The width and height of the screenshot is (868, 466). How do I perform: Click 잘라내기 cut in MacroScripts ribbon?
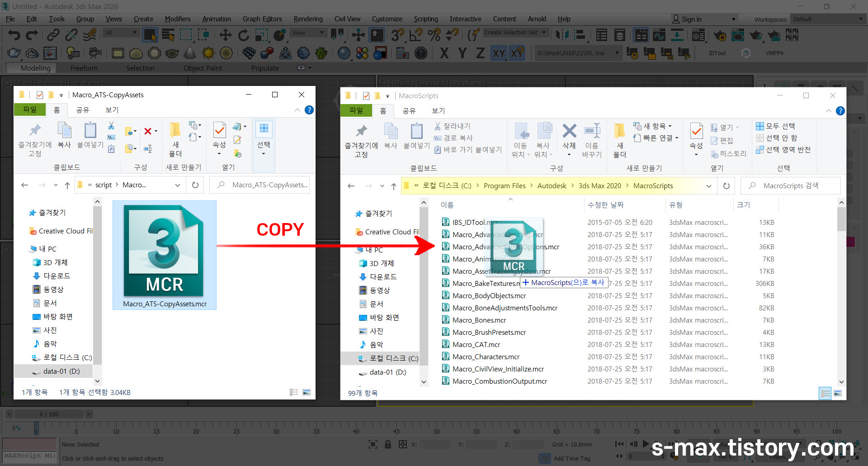pos(453,126)
